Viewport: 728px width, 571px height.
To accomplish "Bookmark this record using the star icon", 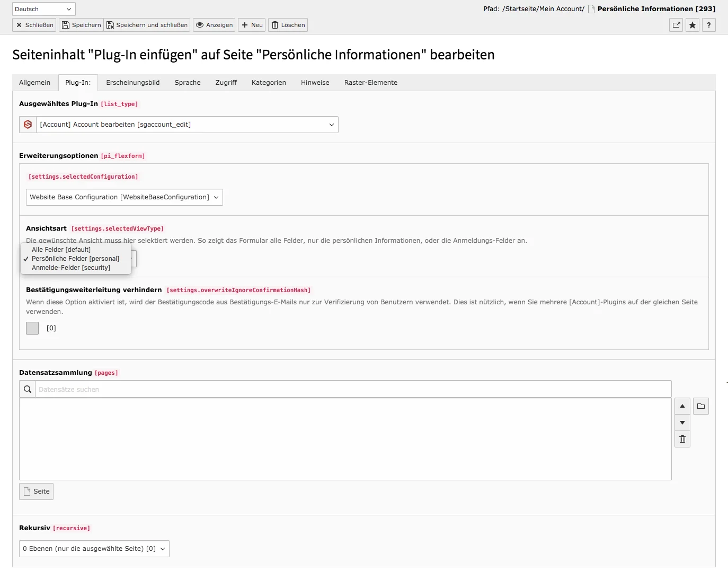I will click(x=692, y=25).
